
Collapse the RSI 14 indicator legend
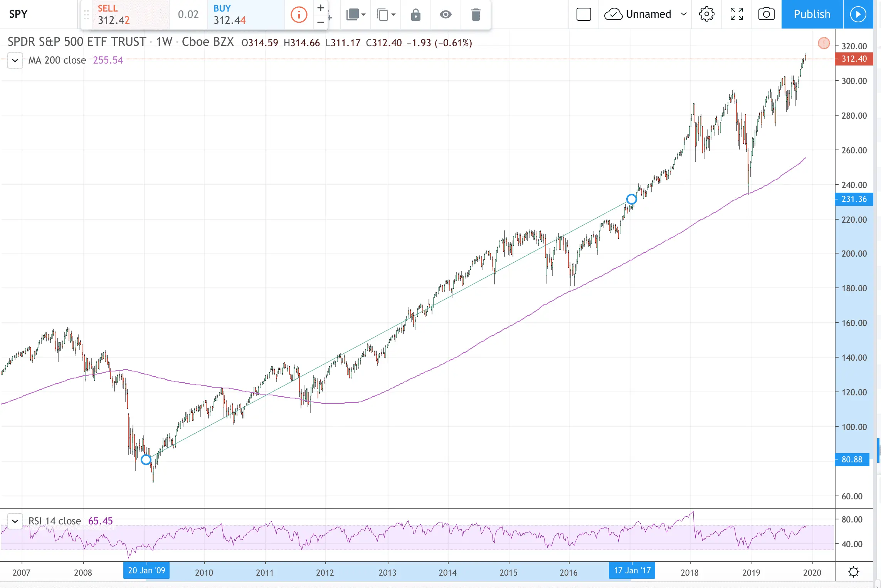click(x=15, y=521)
